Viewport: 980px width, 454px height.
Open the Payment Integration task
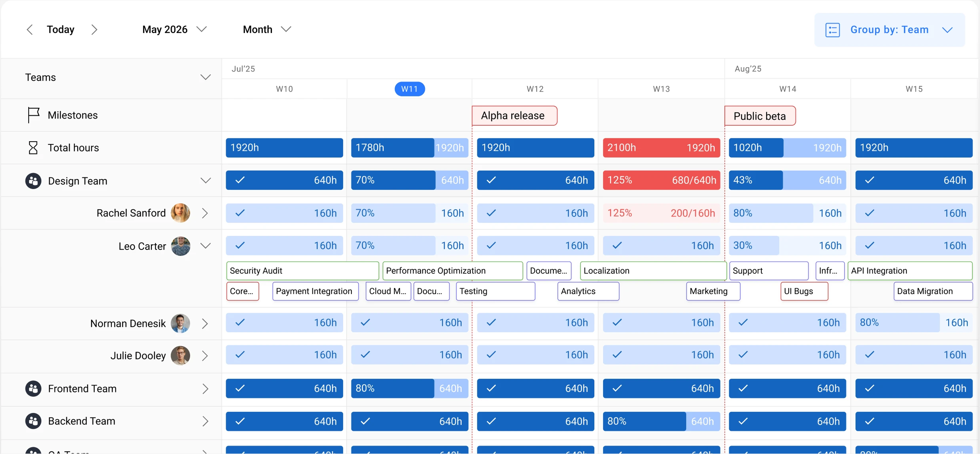click(x=315, y=291)
